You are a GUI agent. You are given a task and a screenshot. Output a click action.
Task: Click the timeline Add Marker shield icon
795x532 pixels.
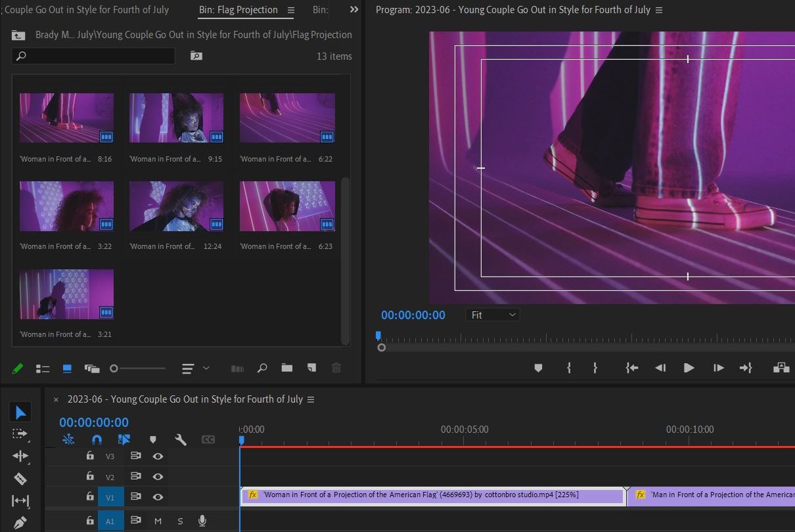(x=153, y=439)
